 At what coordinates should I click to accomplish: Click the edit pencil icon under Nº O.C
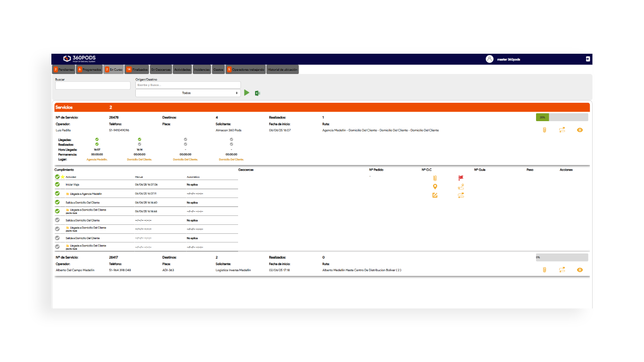point(435,195)
